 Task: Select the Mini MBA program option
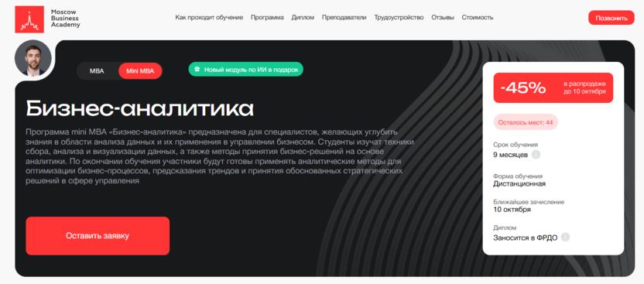tap(140, 71)
